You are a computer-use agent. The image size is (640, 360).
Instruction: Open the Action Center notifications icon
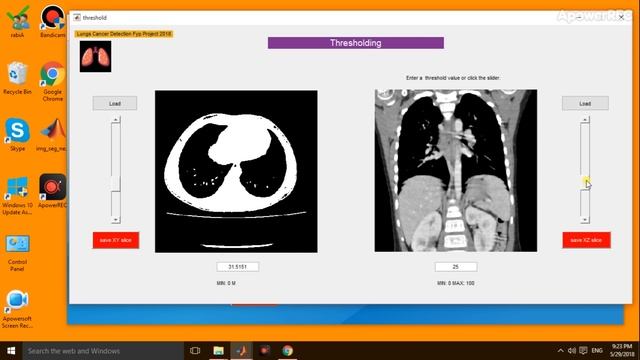(x=583, y=351)
